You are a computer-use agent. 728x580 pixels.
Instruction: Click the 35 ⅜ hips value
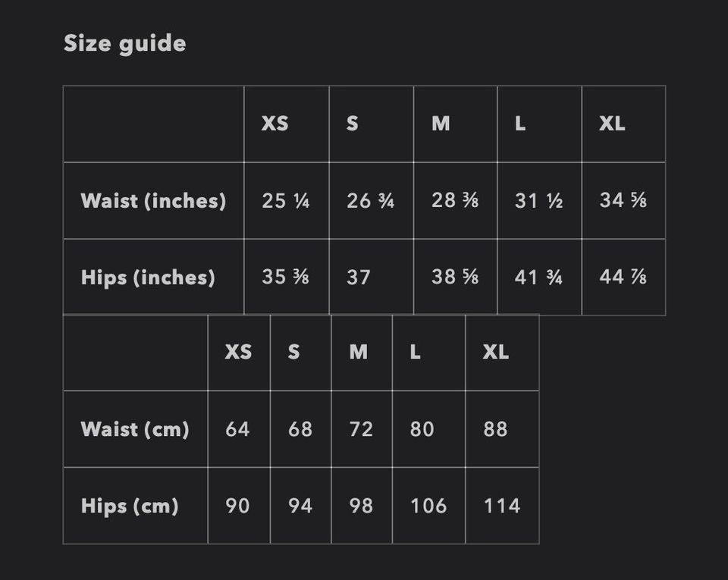click(x=286, y=277)
